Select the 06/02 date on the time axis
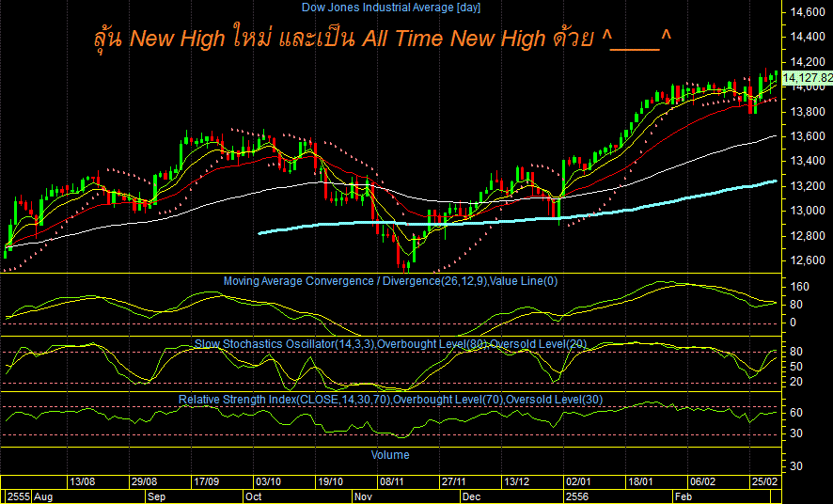The width and height of the screenshot is (833, 504). coord(701,481)
